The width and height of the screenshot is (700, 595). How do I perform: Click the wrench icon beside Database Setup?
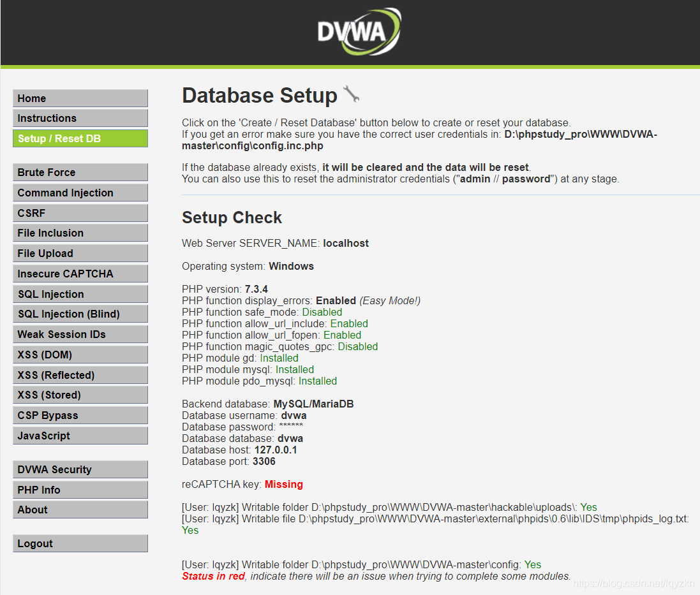point(352,94)
